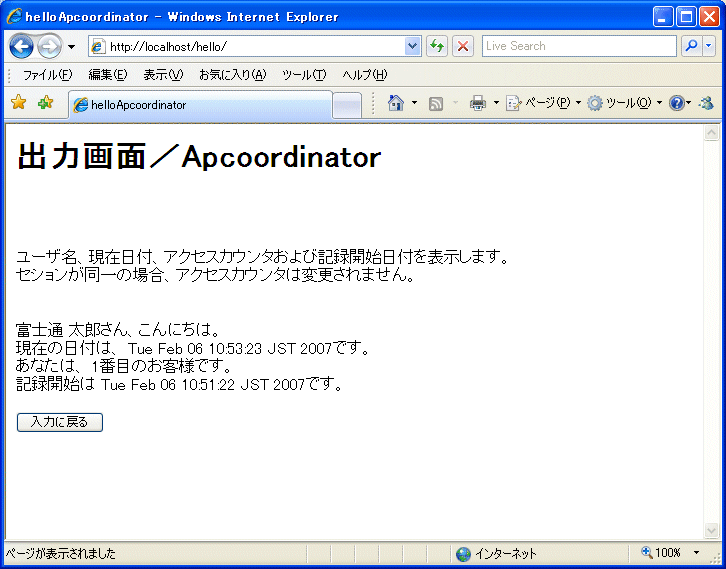
Task: Expand the Home button dropdown arrow
Action: pyautogui.click(x=414, y=103)
